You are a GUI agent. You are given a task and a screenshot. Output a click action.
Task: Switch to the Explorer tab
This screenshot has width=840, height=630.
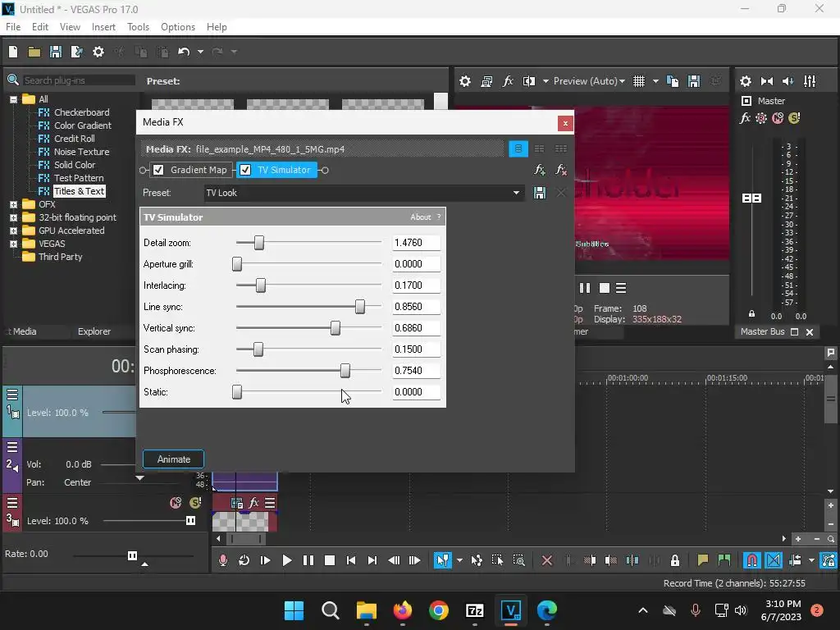coord(94,331)
